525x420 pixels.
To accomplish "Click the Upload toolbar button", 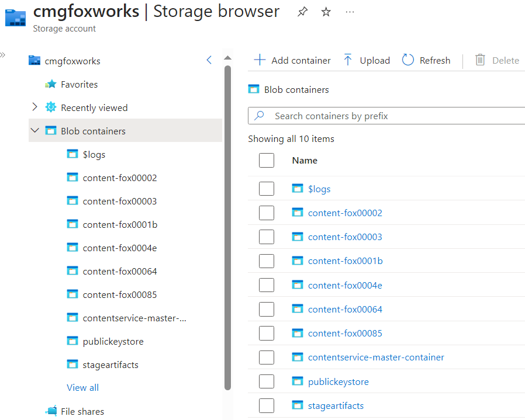I will 367,60.
